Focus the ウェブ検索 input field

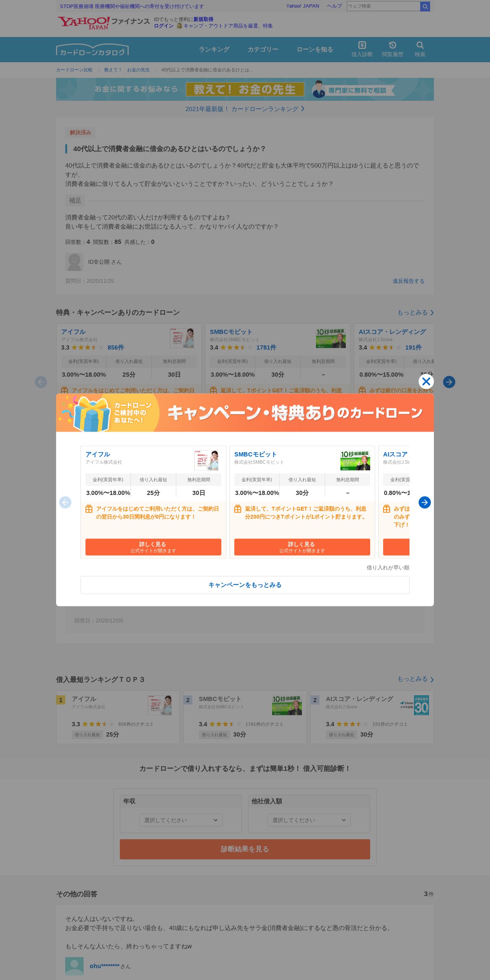[383, 6]
